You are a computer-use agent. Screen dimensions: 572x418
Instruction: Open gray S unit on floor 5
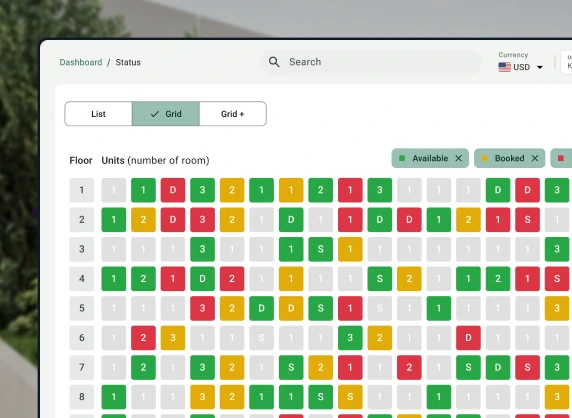380,308
